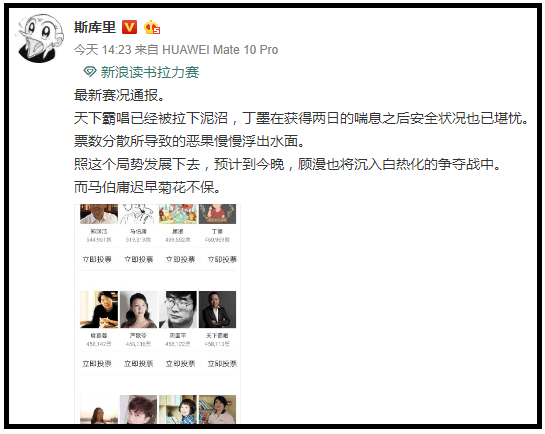This screenshot has height=434, width=545.
Task: Open the 斯库里 username profile link
Action: pyautogui.click(x=95, y=27)
